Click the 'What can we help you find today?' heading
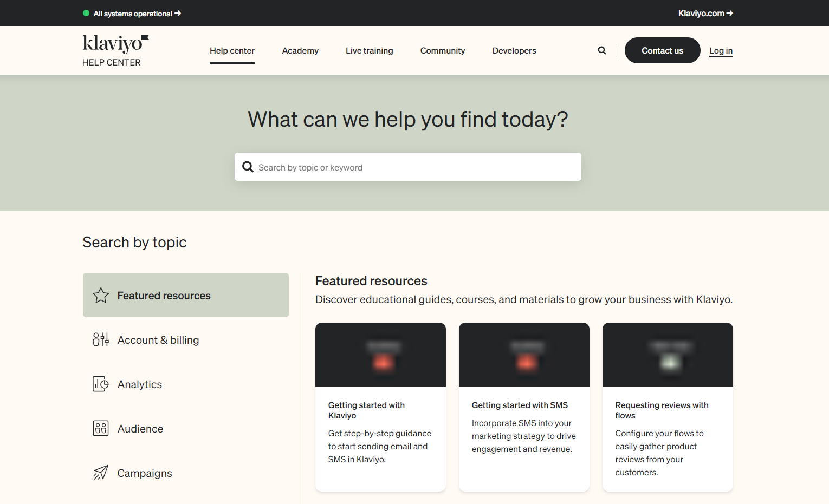The image size is (829, 504). pos(408,119)
